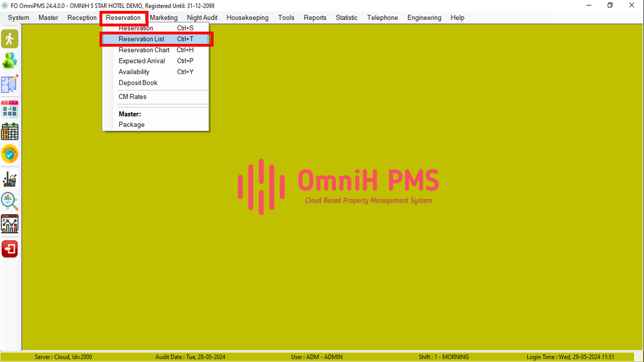The height and width of the screenshot is (362, 644).
Task: Open the 2023 calendar chart icon
Action: pyautogui.click(x=9, y=132)
